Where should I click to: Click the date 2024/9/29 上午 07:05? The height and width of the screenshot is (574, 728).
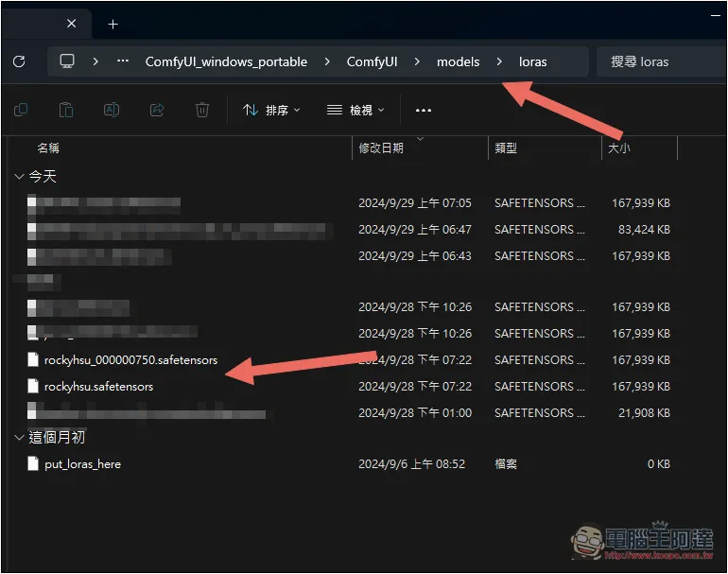click(415, 203)
